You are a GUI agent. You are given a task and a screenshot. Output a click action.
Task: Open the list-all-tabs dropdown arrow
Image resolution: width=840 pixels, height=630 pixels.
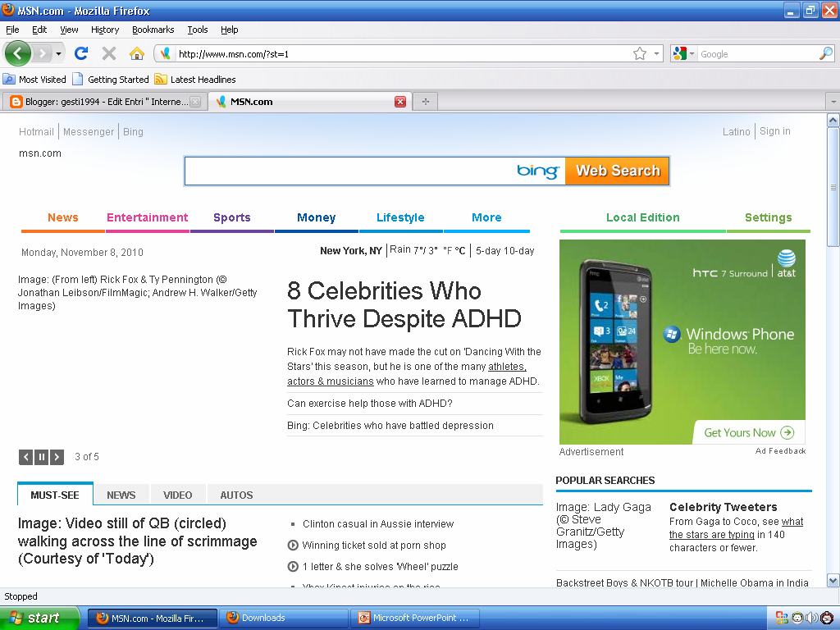pyautogui.click(x=833, y=101)
